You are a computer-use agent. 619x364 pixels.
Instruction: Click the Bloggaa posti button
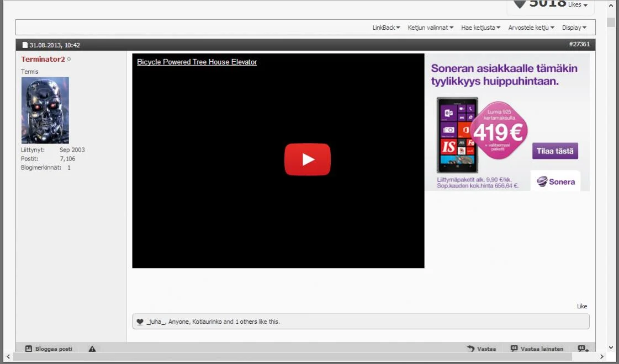click(x=49, y=349)
